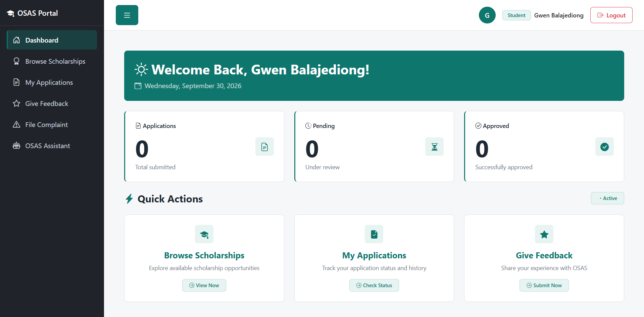Click the Total submitted text
The width and height of the screenshot is (644, 317).
point(155,167)
